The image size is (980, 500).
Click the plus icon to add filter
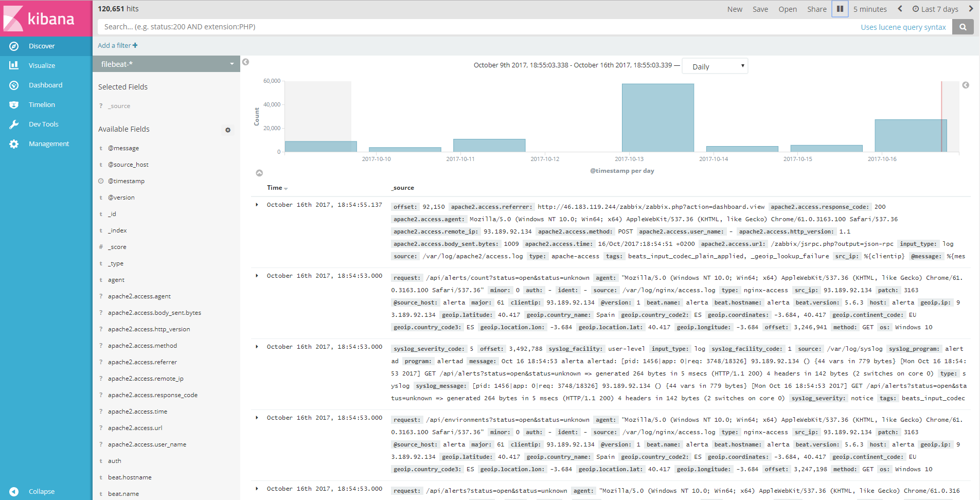tap(135, 45)
